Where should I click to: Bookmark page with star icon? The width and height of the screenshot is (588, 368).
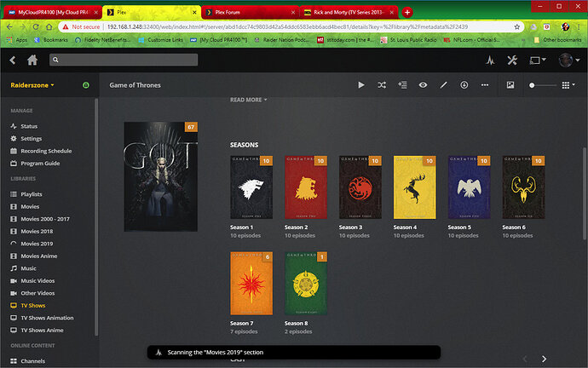[x=516, y=27]
